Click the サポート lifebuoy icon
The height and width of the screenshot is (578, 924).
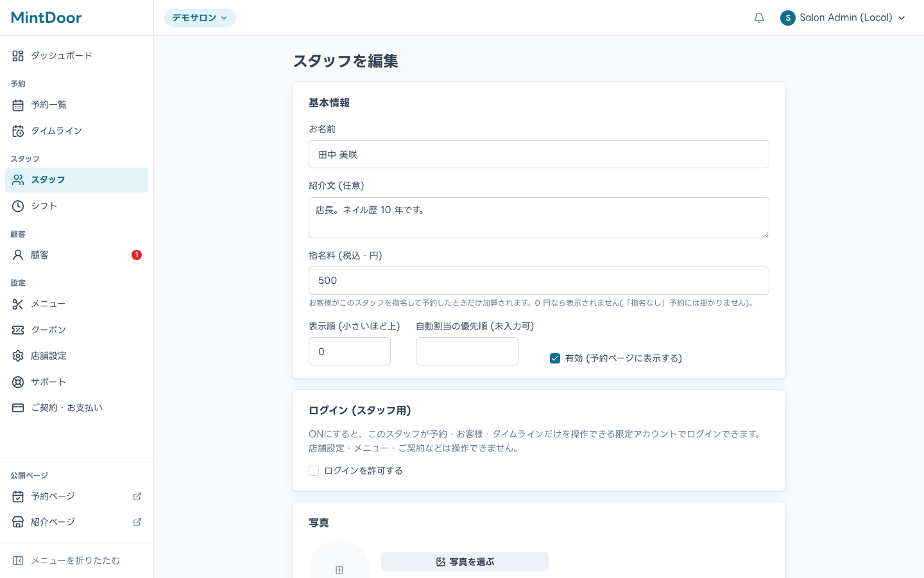pyautogui.click(x=18, y=382)
